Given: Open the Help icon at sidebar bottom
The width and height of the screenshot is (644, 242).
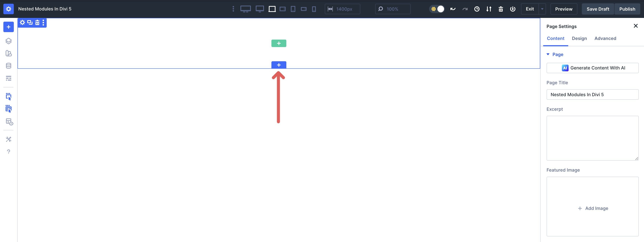Looking at the screenshot, I should pos(9,151).
